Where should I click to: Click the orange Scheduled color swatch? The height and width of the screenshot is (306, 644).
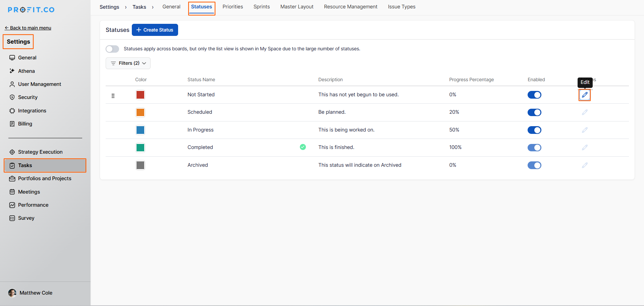[140, 112]
